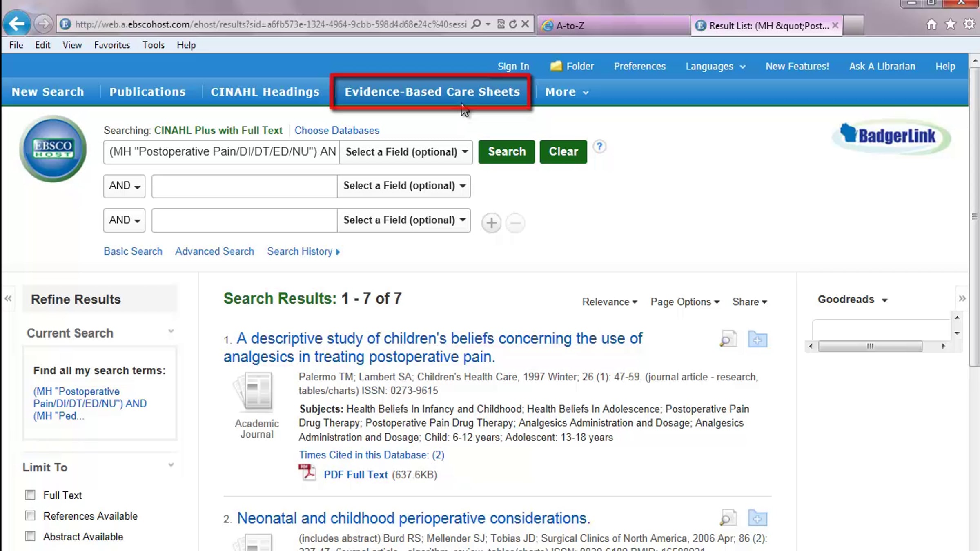Tick the Abstract Available checkbox
The image size is (980, 551).
(x=30, y=536)
